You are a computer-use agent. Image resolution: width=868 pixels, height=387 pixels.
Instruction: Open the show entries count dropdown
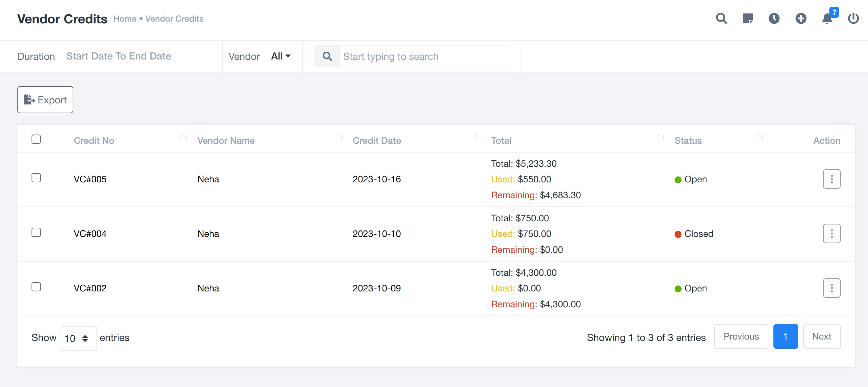pos(78,338)
